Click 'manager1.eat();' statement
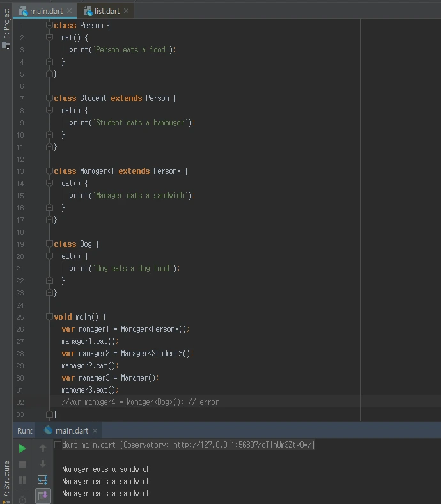This screenshot has height=504, width=441. click(x=90, y=342)
